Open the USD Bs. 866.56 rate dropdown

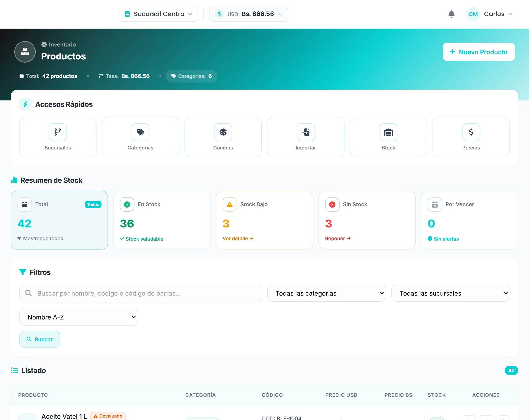pos(248,14)
